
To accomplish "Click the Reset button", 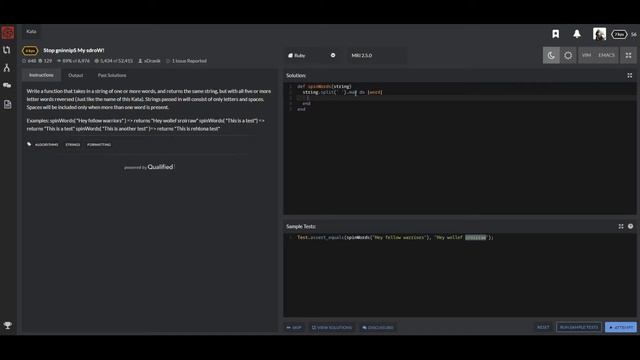I will click(543, 327).
